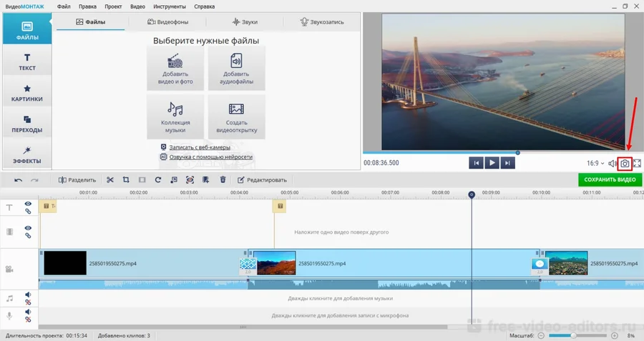
Task: Click the rotate clip icon
Action: 157,180
